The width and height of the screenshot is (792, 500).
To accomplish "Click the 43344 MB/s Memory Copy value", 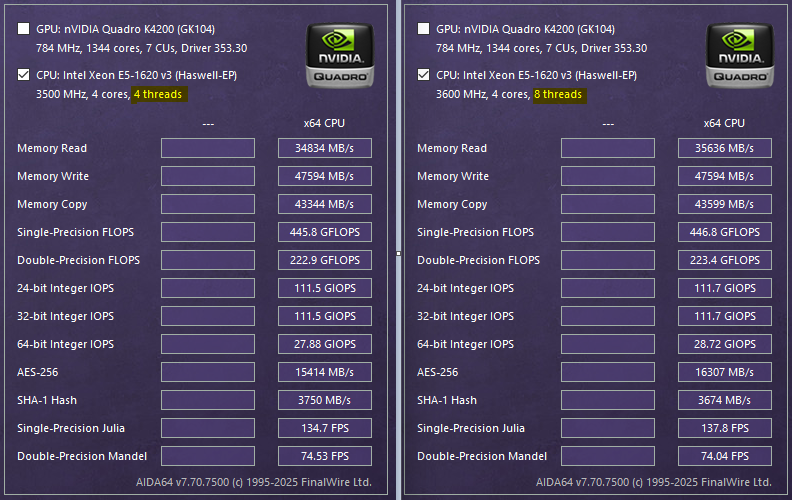I will tap(325, 204).
